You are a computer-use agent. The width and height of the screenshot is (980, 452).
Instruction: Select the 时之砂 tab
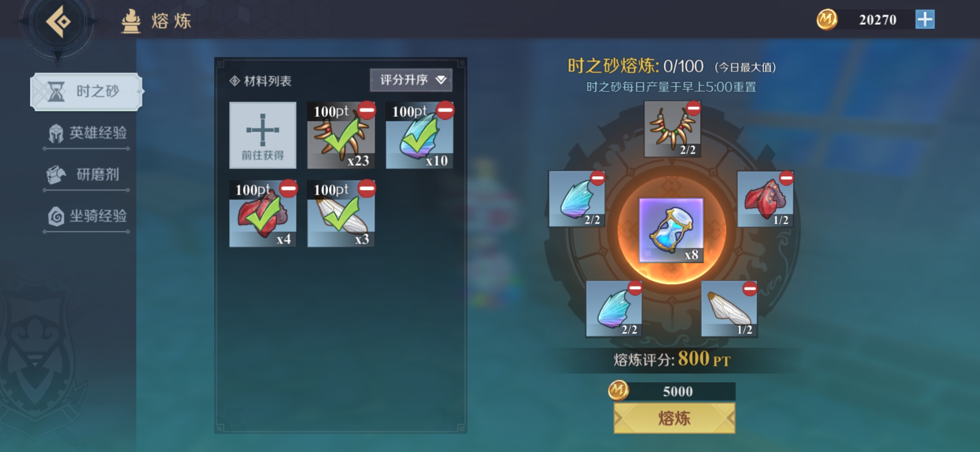87,92
